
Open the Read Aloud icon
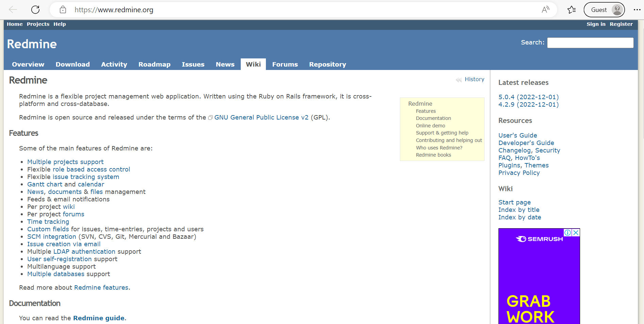coord(545,10)
